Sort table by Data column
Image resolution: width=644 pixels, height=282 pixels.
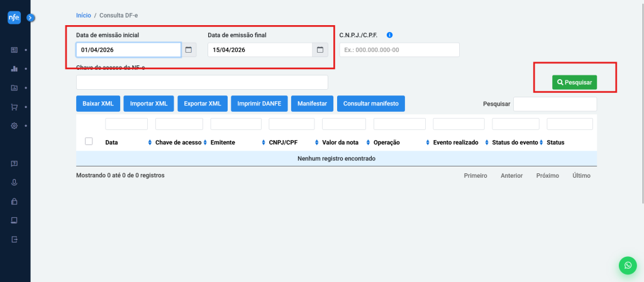(149, 143)
